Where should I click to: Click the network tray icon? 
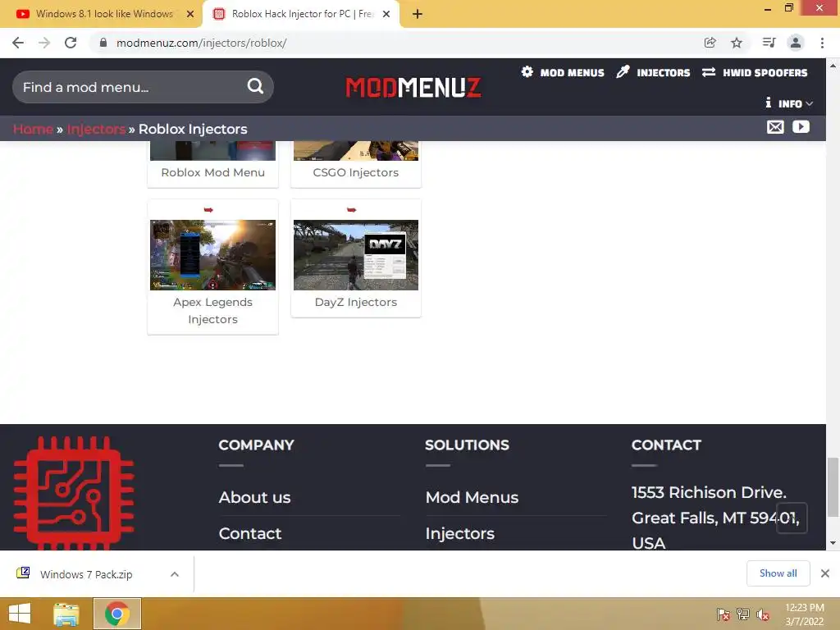pos(743,614)
